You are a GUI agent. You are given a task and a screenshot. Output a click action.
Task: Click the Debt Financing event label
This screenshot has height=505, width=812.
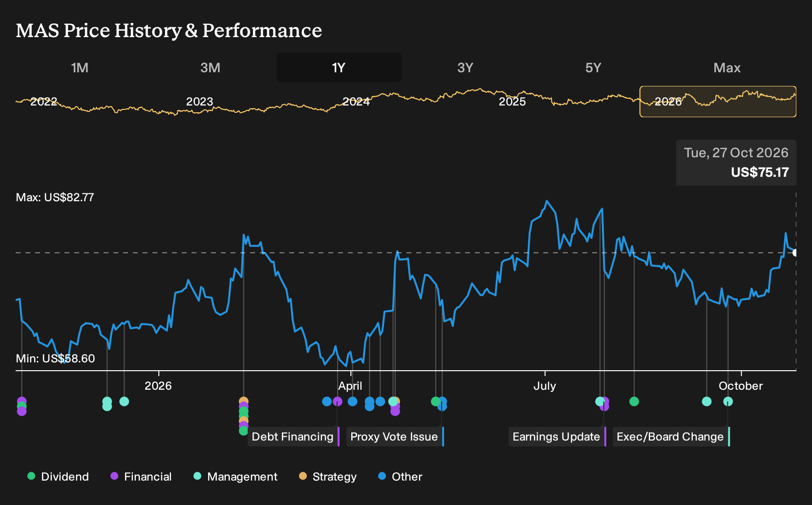(x=293, y=437)
